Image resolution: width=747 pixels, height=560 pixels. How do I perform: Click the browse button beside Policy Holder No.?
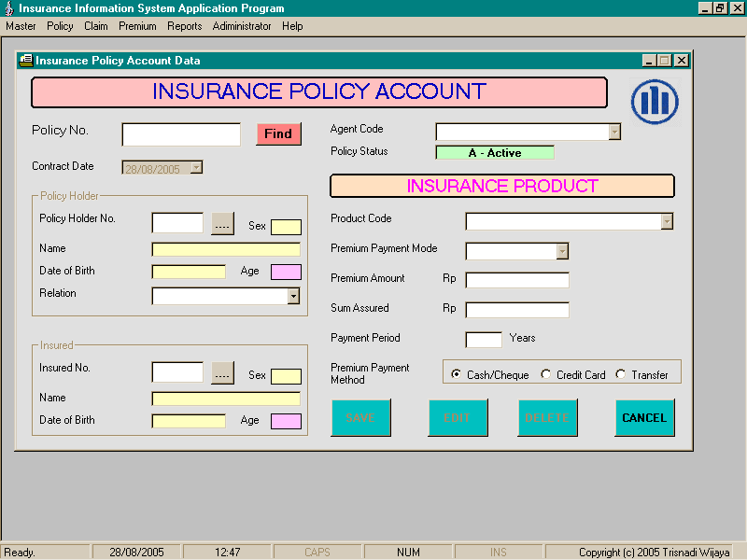pyautogui.click(x=222, y=224)
